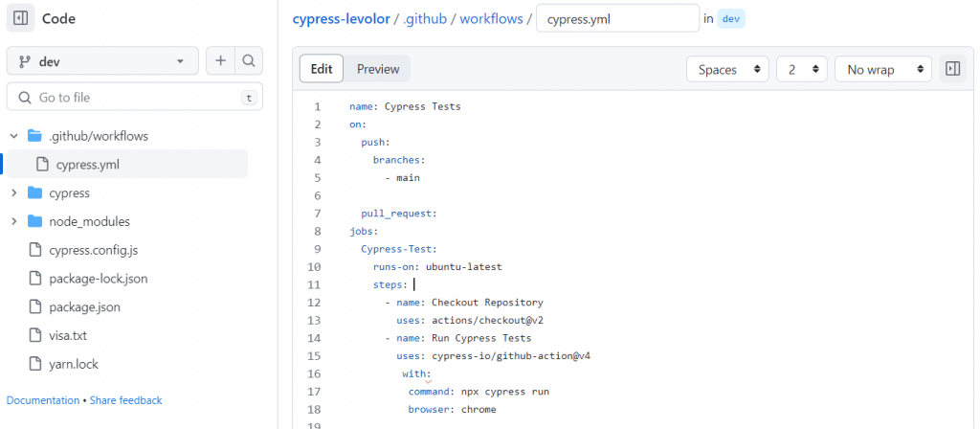Open the indent size 2 dropdown
The width and height of the screenshot is (980, 429).
(x=802, y=69)
